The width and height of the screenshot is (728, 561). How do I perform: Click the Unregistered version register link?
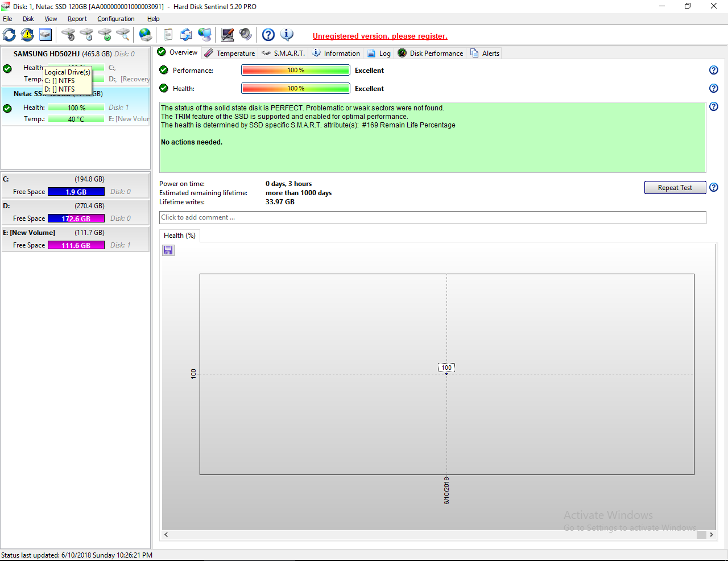[380, 36]
